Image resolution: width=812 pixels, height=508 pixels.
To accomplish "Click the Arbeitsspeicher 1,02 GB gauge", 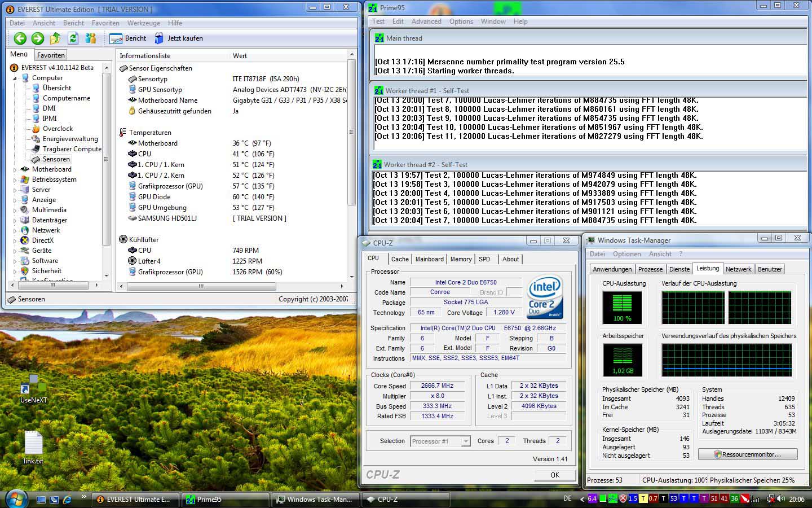I will [623, 360].
